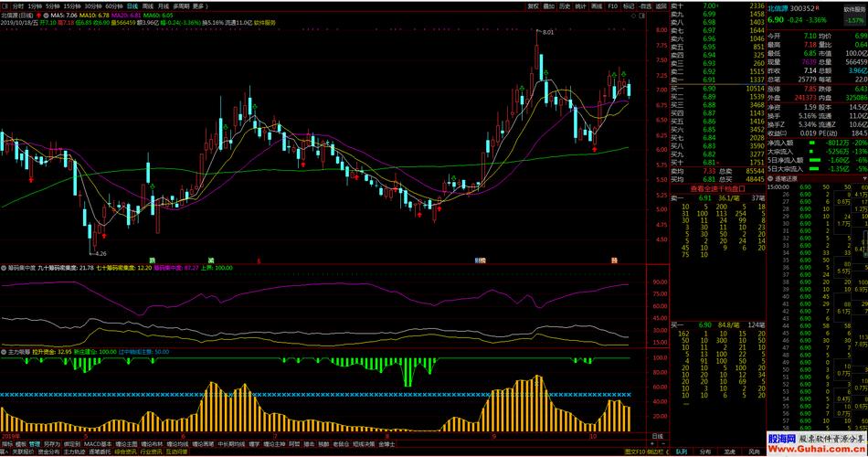Click the 叠加 overlay button
This screenshot has height=457, width=868.
pos(548,6)
